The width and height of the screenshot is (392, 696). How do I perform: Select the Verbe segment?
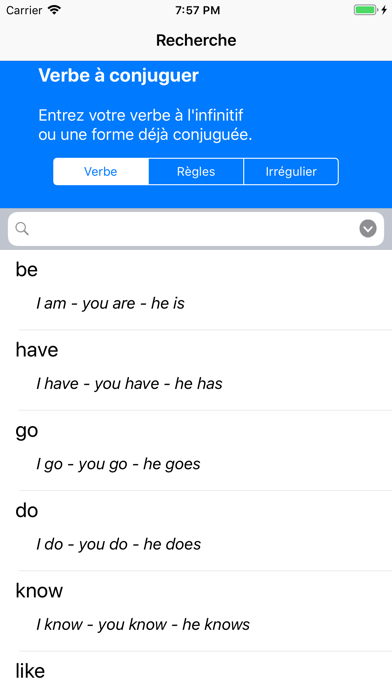tap(101, 171)
